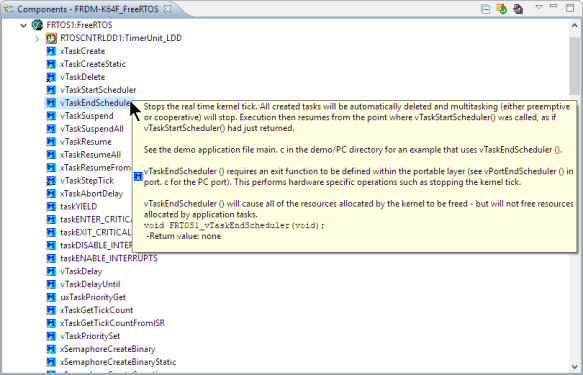Click the method icon beside xSemaphoreCreateBinaryStatic
The height and width of the screenshot is (375, 583).
pos(51,362)
